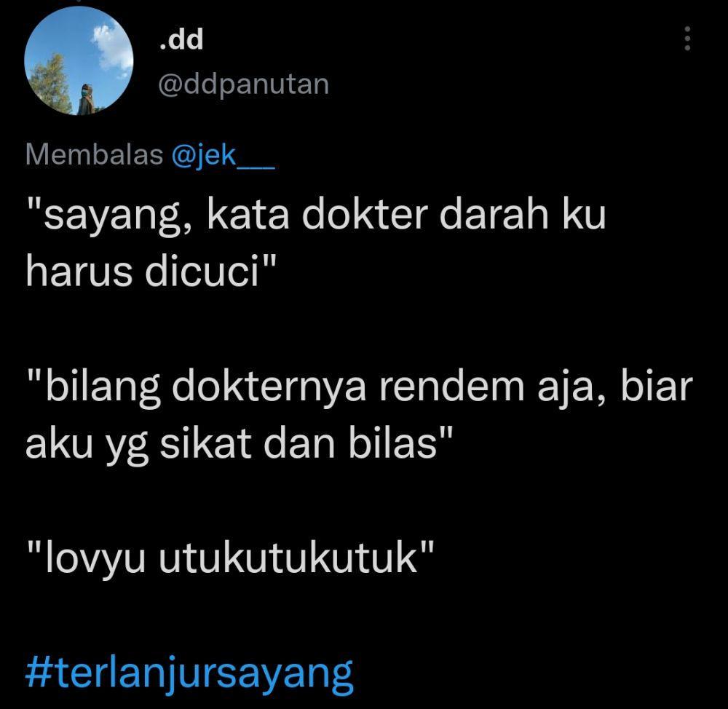Image resolution: width=728 pixels, height=709 pixels.
Task: Click the person standing in the avatar photo
Action: (x=85, y=99)
